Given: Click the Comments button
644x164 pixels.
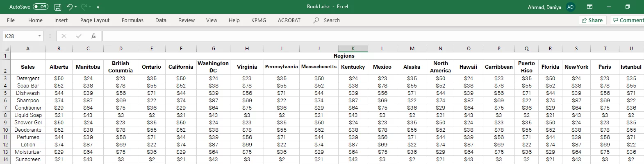Looking at the screenshot, I should pos(627,20).
